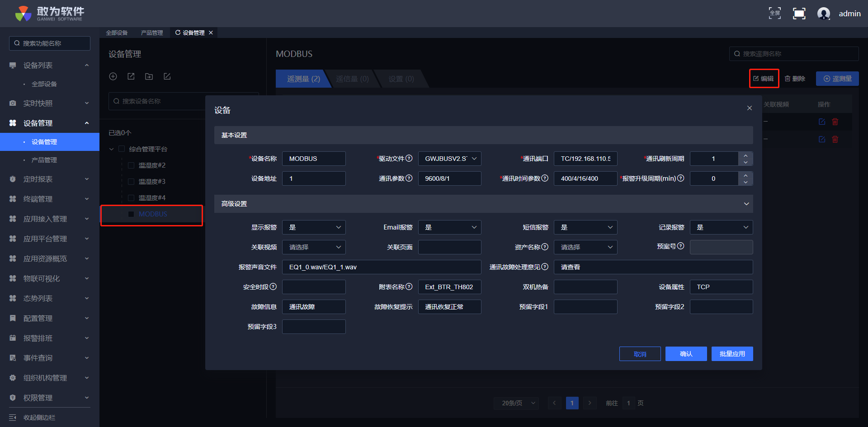Image resolution: width=868 pixels, height=427 pixels.
Task: Select the 综合管理平台 checkbox
Action: [x=122, y=149]
